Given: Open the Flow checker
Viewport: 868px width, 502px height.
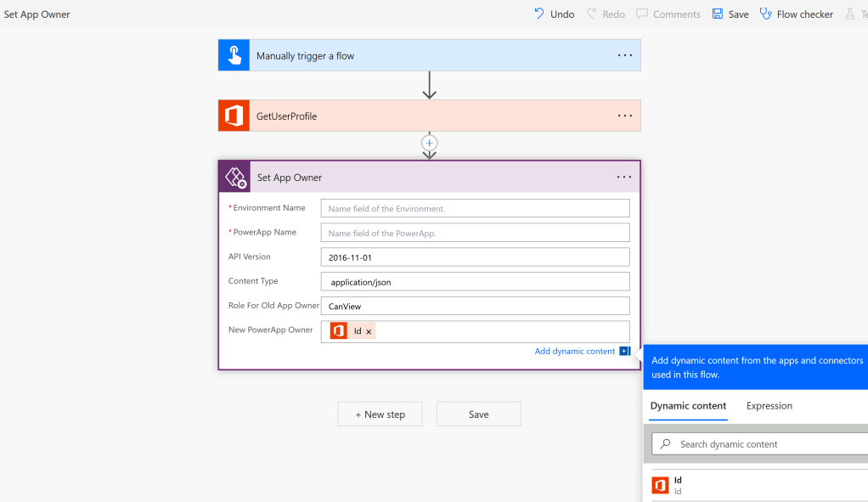Looking at the screenshot, I should pyautogui.click(x=796, y=14).
